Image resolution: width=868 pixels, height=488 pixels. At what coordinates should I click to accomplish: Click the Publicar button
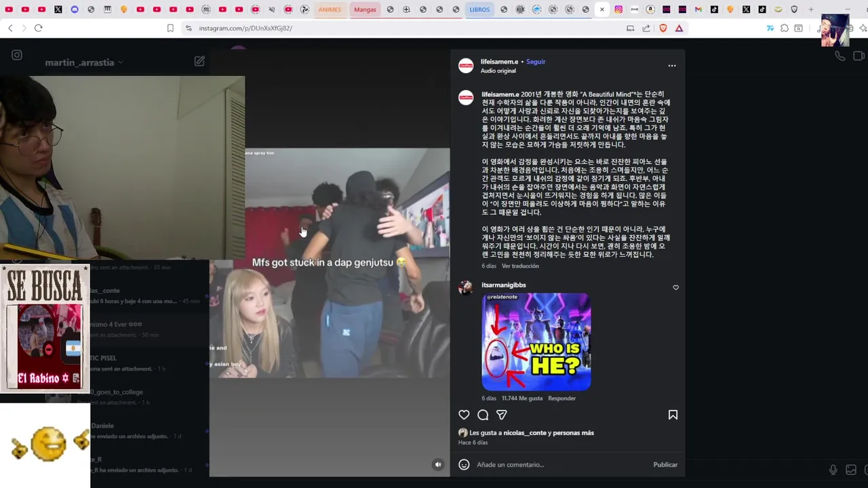[665, 464]
